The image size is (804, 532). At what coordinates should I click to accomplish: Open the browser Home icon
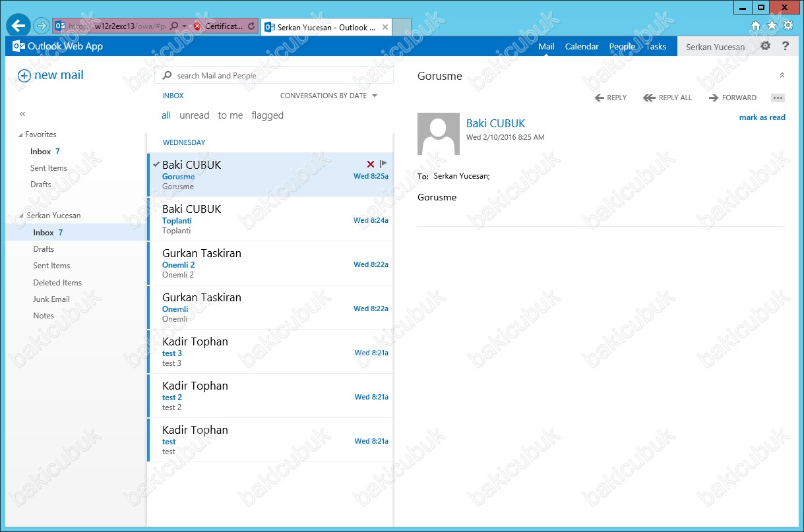(x=756, y=26)
